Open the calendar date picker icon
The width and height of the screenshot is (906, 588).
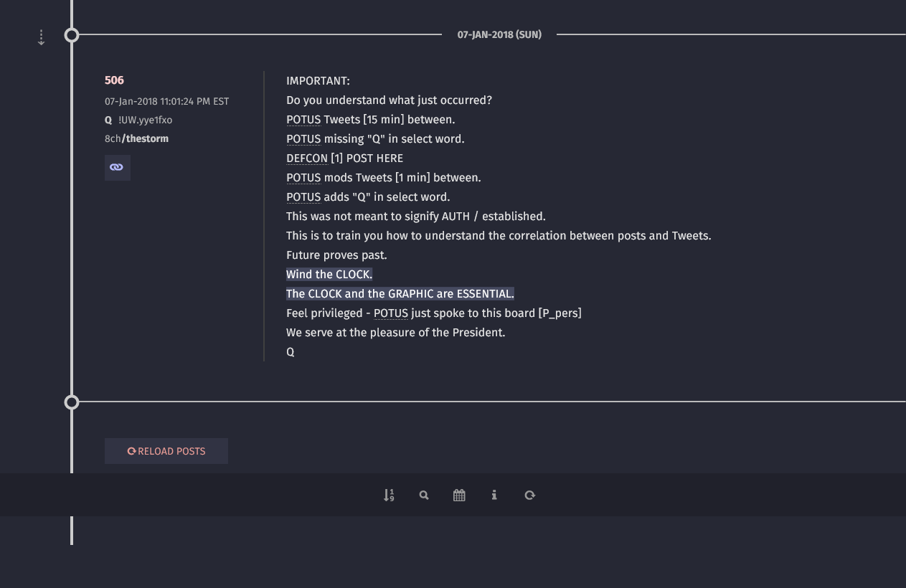pyautogui.click(x=459, y=495)
